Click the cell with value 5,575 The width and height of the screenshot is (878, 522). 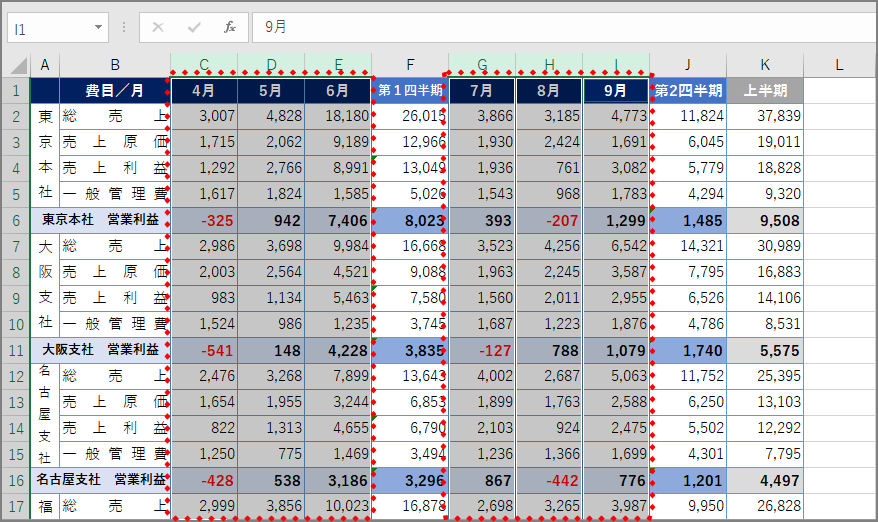coord(765,351)
